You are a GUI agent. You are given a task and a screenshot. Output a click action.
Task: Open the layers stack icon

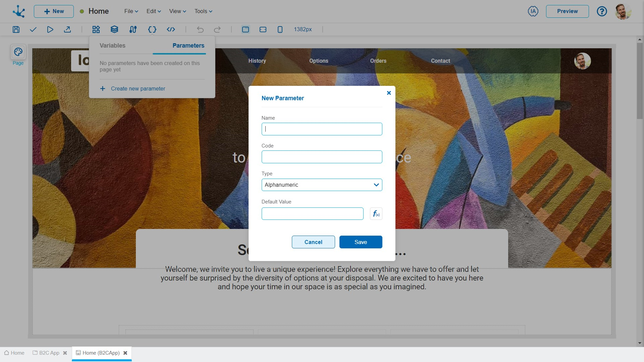(114, 29)
